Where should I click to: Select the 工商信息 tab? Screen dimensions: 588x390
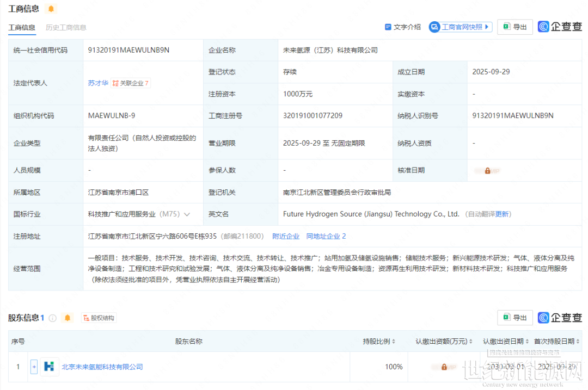[x=22, y=27]
